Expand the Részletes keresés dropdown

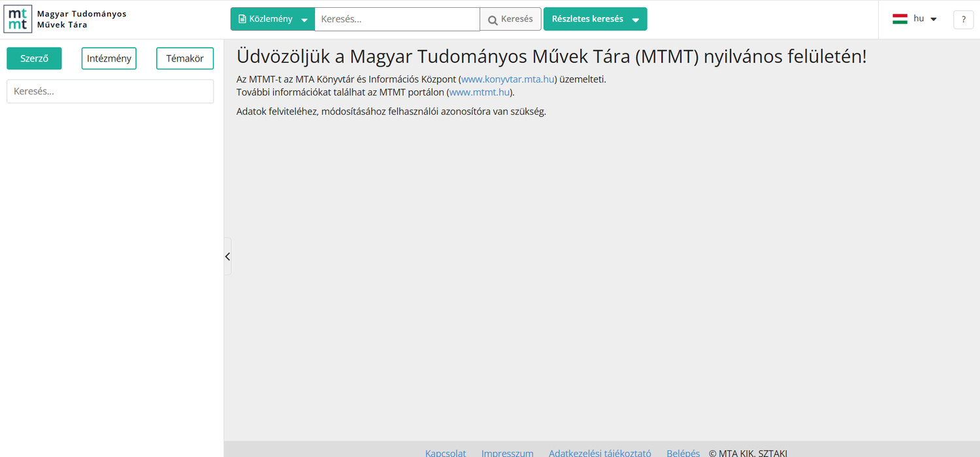coord(595,19)
